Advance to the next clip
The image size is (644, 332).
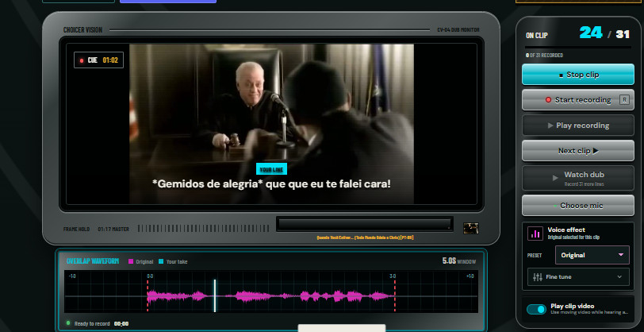[x=578, y=151]
